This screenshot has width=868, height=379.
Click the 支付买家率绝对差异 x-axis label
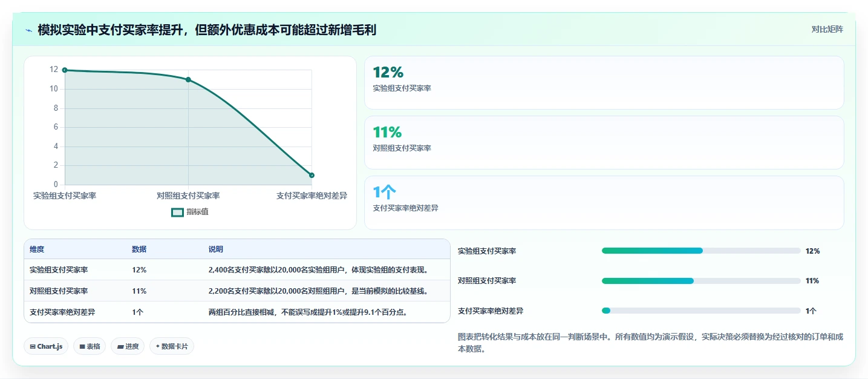tap(312, 196)
